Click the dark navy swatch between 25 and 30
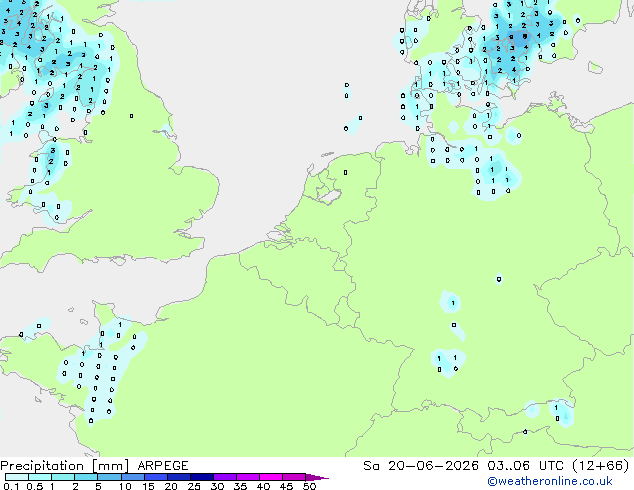The image size is (634, 490). click(x=201, y=477)
